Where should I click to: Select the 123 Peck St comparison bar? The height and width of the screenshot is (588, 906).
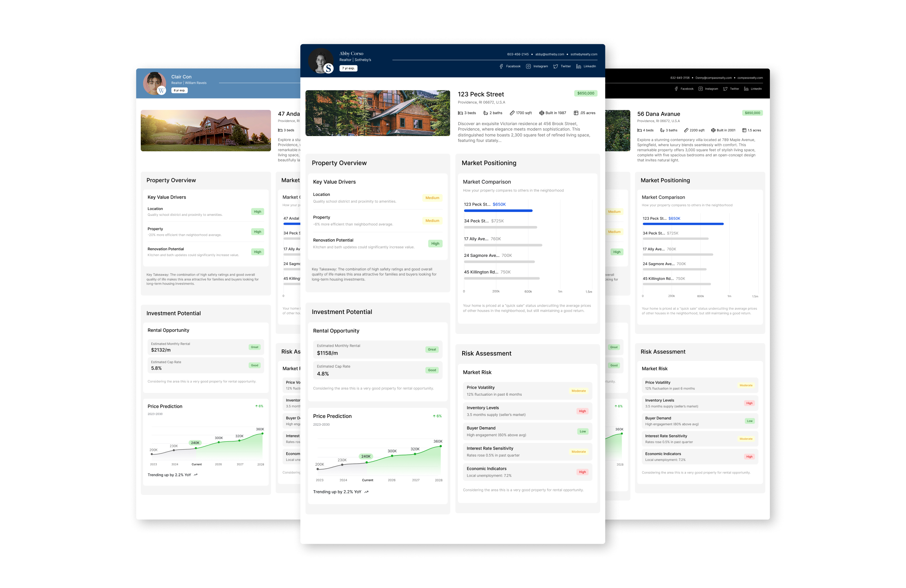[498, 210]
